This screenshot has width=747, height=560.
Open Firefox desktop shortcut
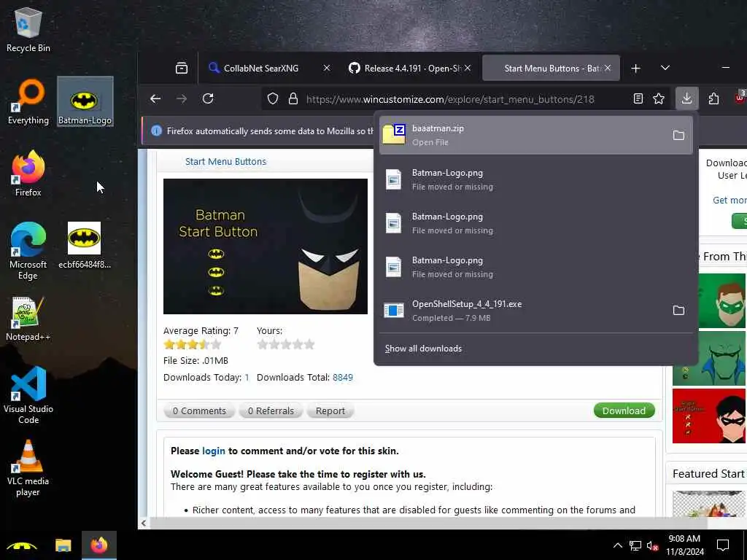28,174
